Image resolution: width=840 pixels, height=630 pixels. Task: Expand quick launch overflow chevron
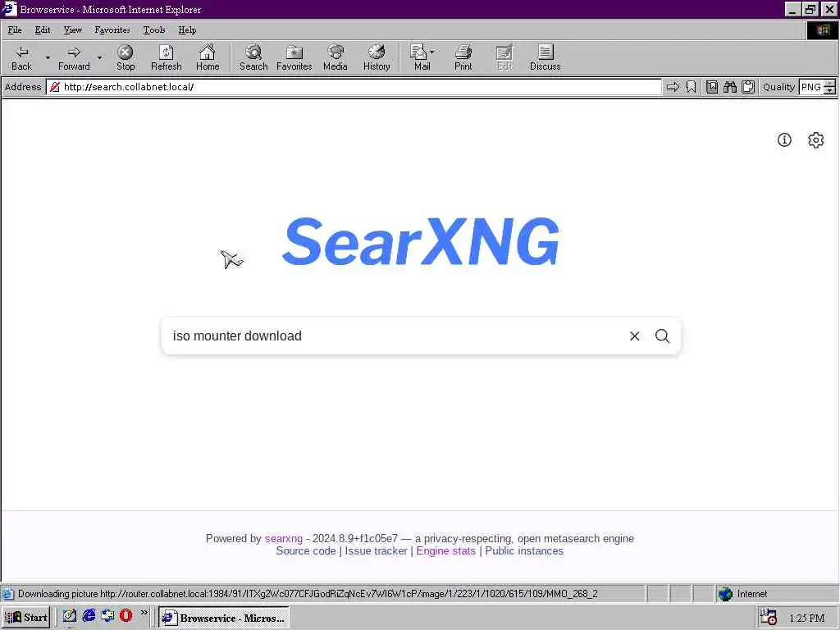pos(144,613)
